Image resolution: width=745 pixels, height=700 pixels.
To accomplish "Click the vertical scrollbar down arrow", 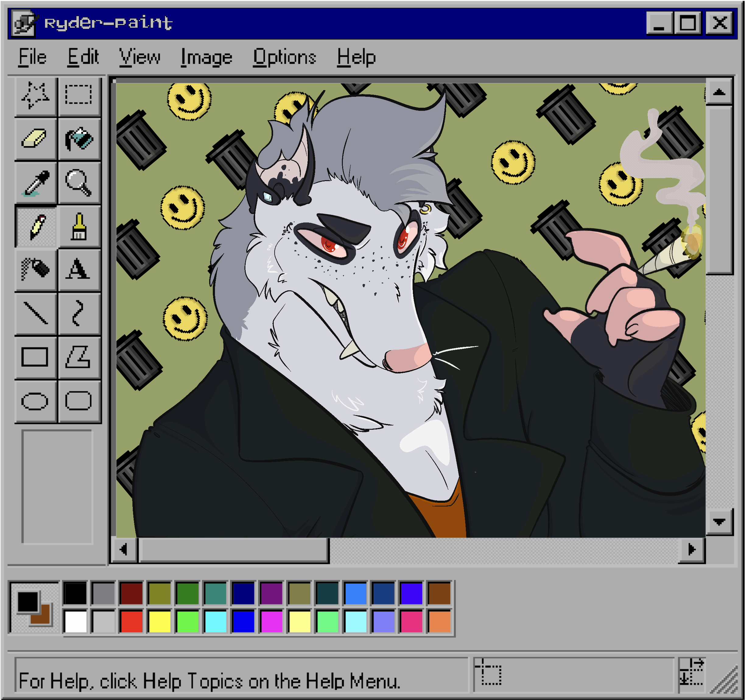I will (x=719, y=522).
